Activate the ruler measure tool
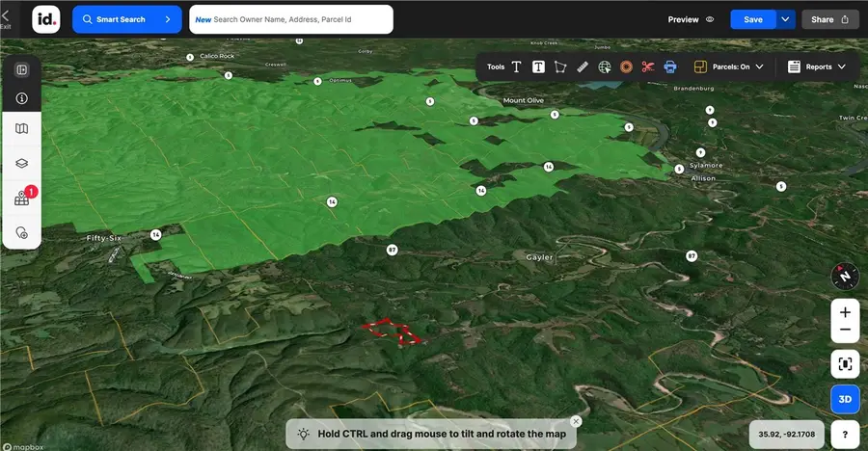The height and width of the screenshot is (451, 868). tap(583, 67)
